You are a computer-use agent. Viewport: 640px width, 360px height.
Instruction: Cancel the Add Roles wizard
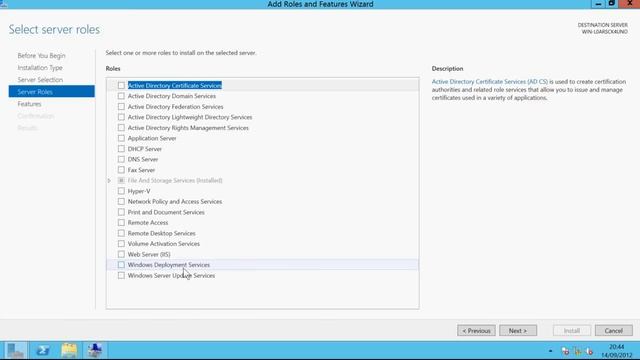613,331
